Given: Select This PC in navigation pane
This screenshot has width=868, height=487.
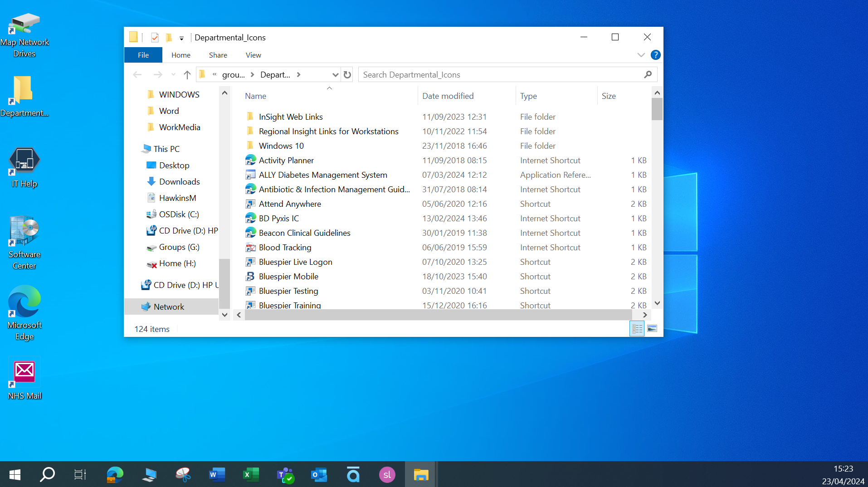Looking at the screenshot, I should (x=166, y=149).
